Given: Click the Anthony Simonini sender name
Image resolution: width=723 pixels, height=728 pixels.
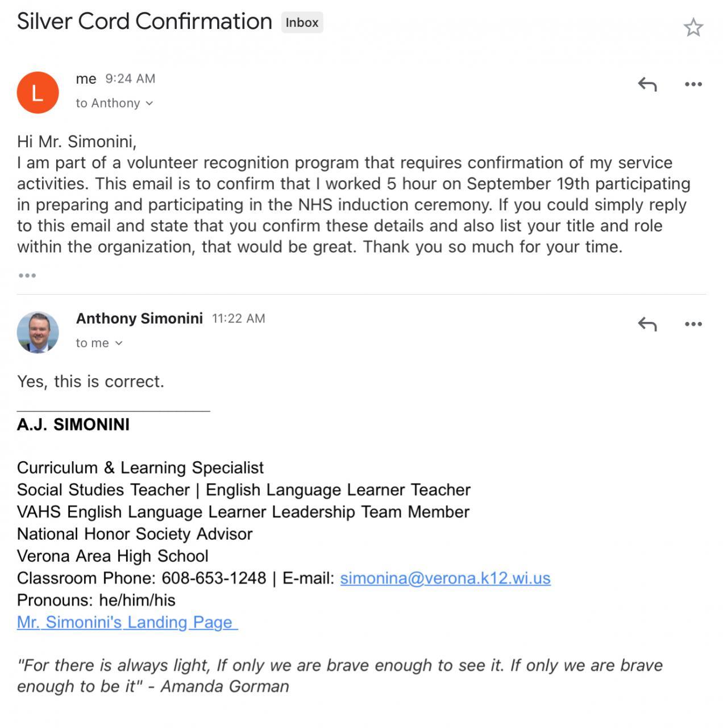Looking at the screenshot, I should 139,318.
